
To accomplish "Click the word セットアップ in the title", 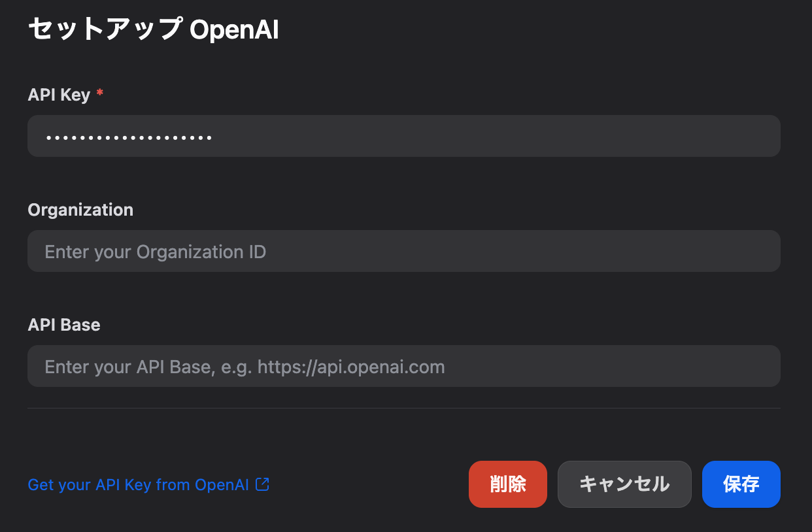I will tap(105, 30).
